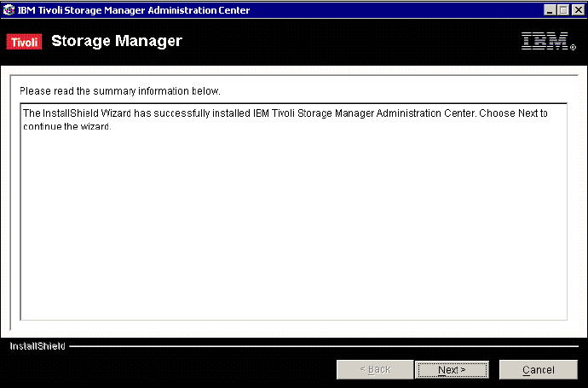Click the 'Storage Manager' heading text
The image size is (588, 388).
pos(117,41)
